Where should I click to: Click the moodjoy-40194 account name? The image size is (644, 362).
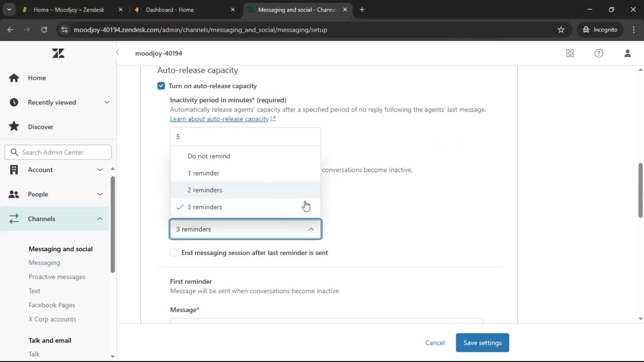click(x=159, y=53)
